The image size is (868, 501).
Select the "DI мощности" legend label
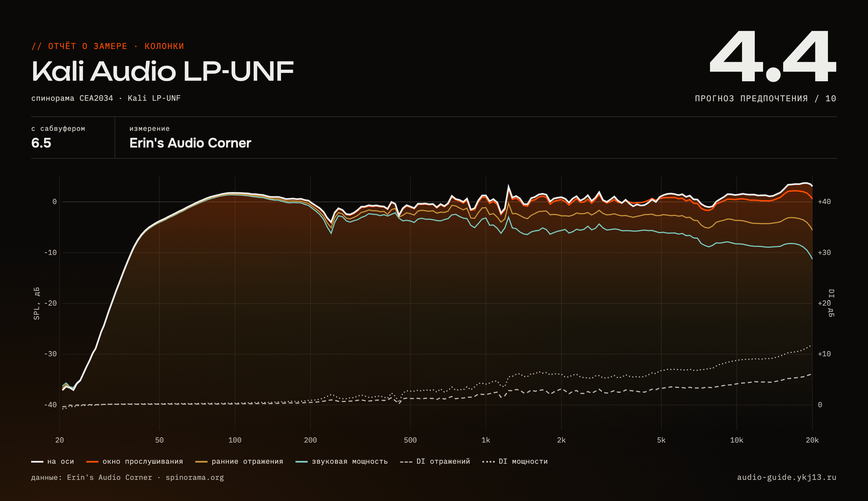523,461
